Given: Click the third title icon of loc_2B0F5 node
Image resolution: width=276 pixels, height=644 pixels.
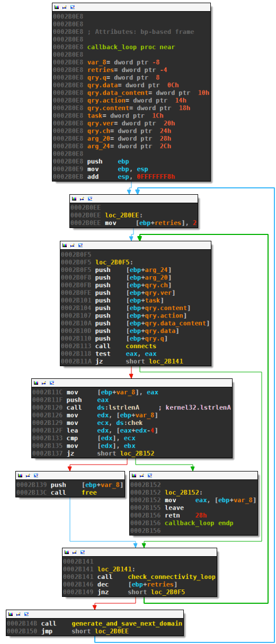Looking at the screenshot, I should [81, 246].
